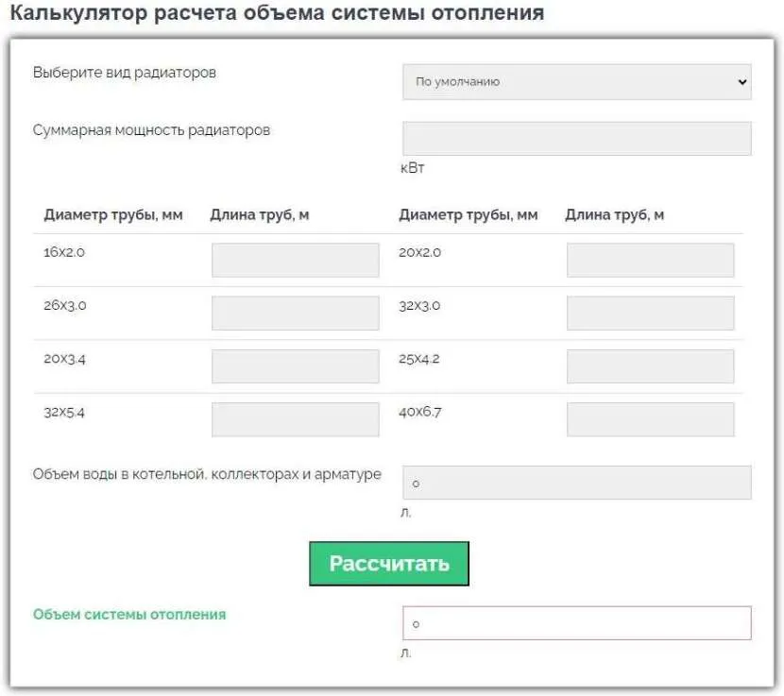
Task: Click the 'Выберите вид радиаторов' label
Action: (x=125, y=73)
